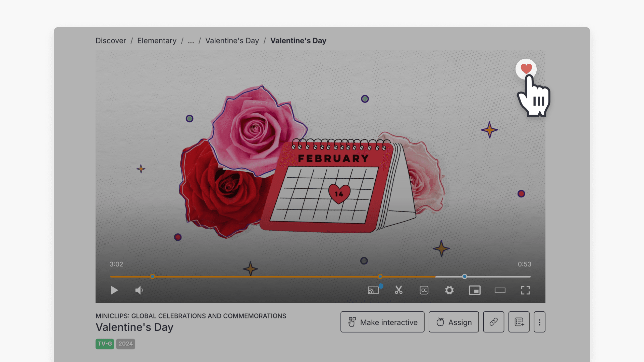Enable picture-in-picture mode
The image size is (644, 362).
click(475, 290)
